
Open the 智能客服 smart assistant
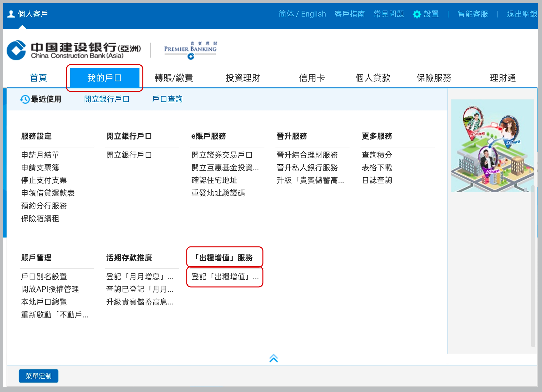coord(473,14)
